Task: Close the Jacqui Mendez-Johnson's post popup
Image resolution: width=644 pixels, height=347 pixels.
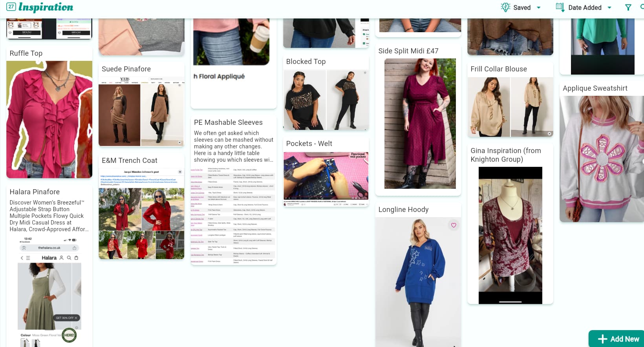Action: pyautogui.click(x=180, y=172)
